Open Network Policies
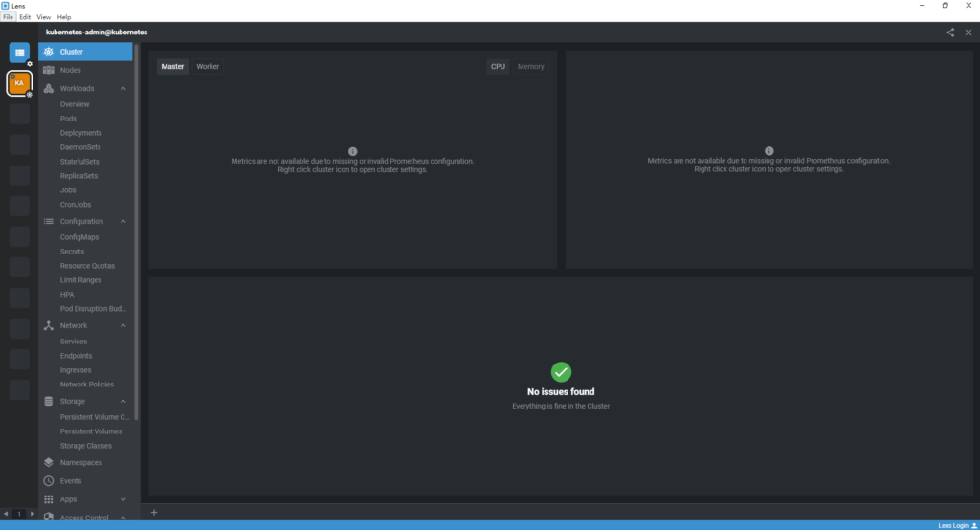This screenshot has height=530, width=980. click(x=87, y=385)
